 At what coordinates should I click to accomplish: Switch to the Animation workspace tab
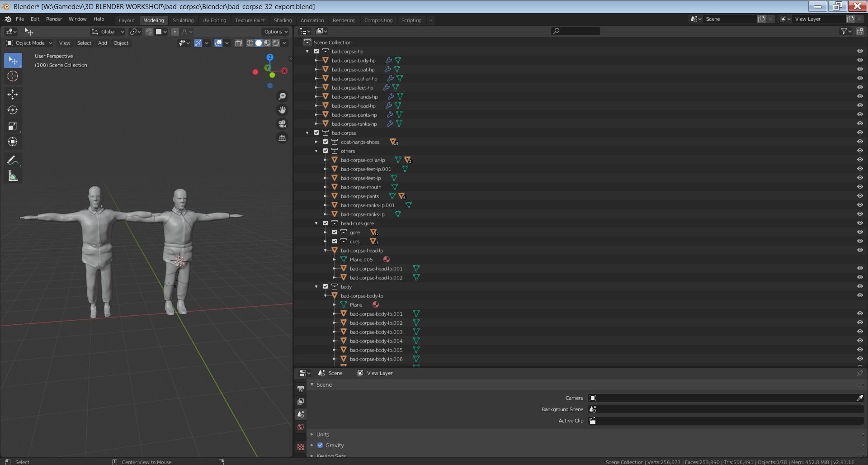[312, 20]
